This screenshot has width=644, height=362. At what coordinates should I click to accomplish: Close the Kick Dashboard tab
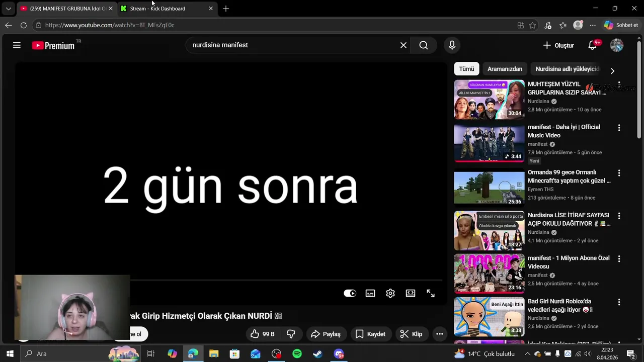211,9
